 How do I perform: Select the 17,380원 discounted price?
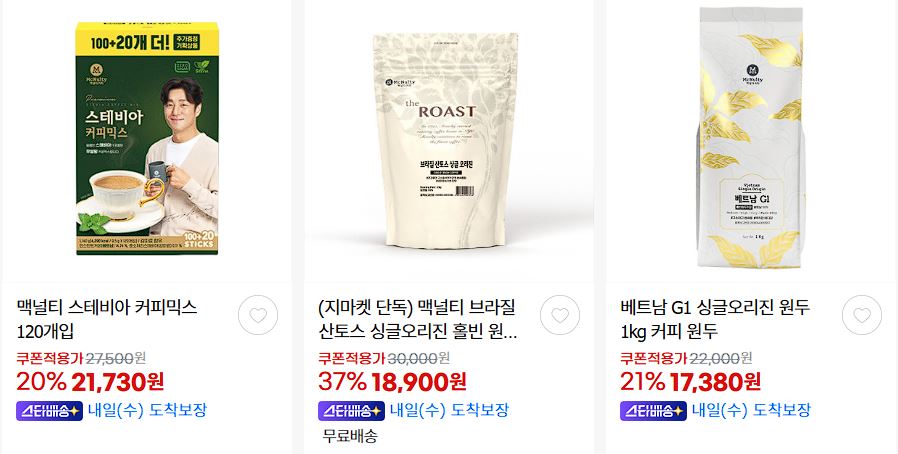click(715, 381)
